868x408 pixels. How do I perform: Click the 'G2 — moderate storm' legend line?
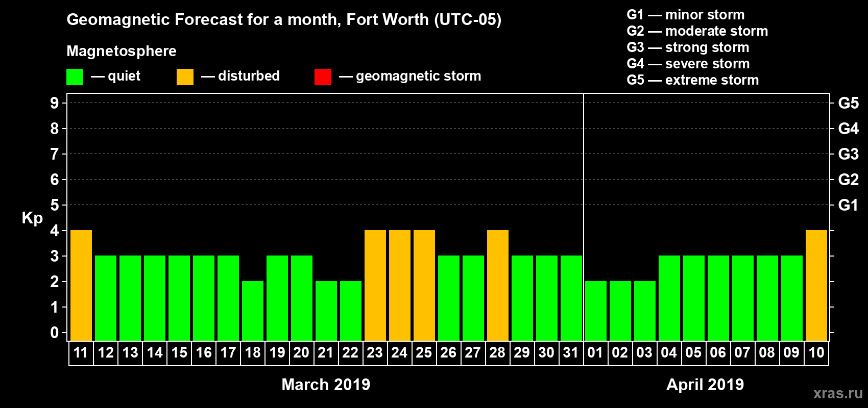coord(697,31)
